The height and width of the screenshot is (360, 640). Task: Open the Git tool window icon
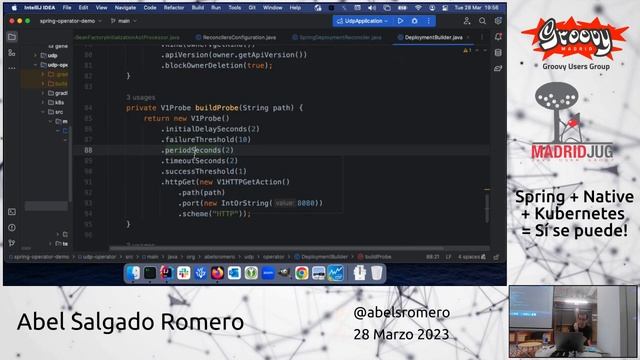coord(12,243)
